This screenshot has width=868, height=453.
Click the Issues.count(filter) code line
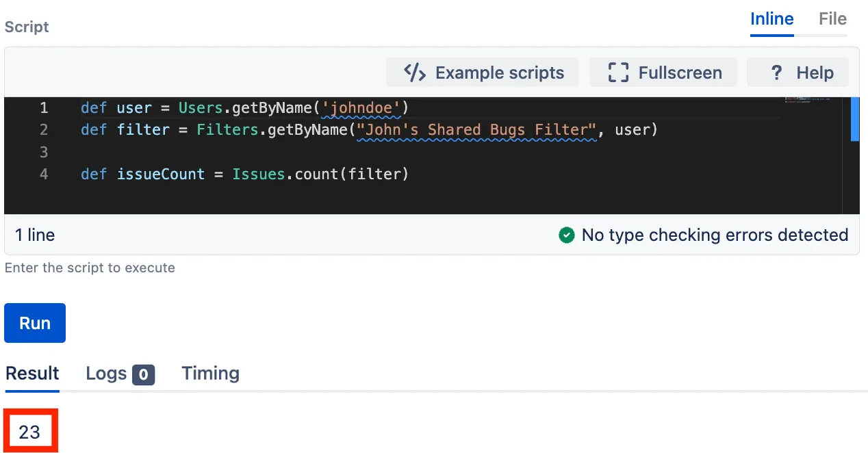pos(244,174)
